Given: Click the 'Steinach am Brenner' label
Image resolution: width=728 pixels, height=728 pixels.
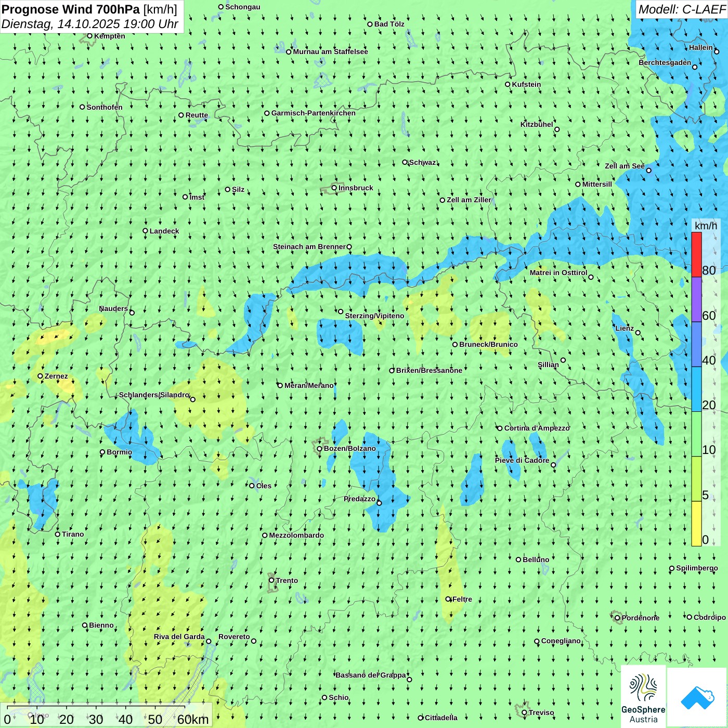Looking at the screenshot, I should pyautogui.click(x=309, y=246).
